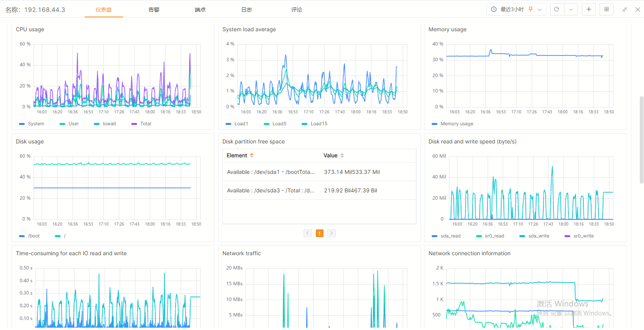Click the plus icon to add a panel
The width and height of the screenshot is (644, 330).
(589, 9)
